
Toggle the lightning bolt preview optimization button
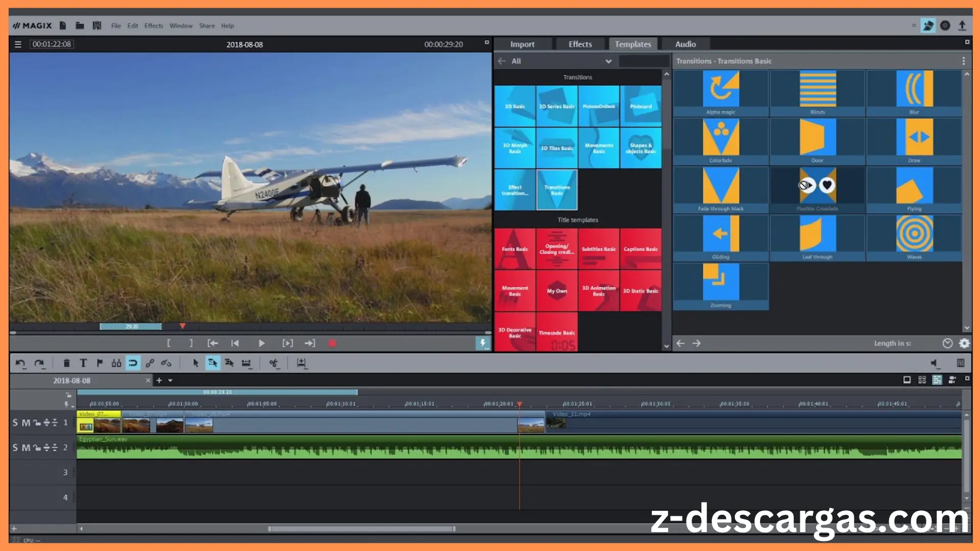[x=482, y=343]
